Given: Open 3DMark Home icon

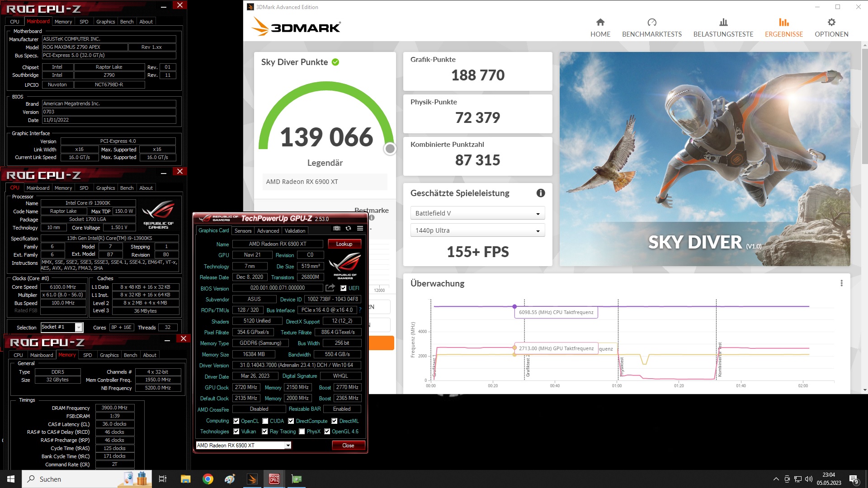Looking at the screenshot, I should [x=600, y=22].
